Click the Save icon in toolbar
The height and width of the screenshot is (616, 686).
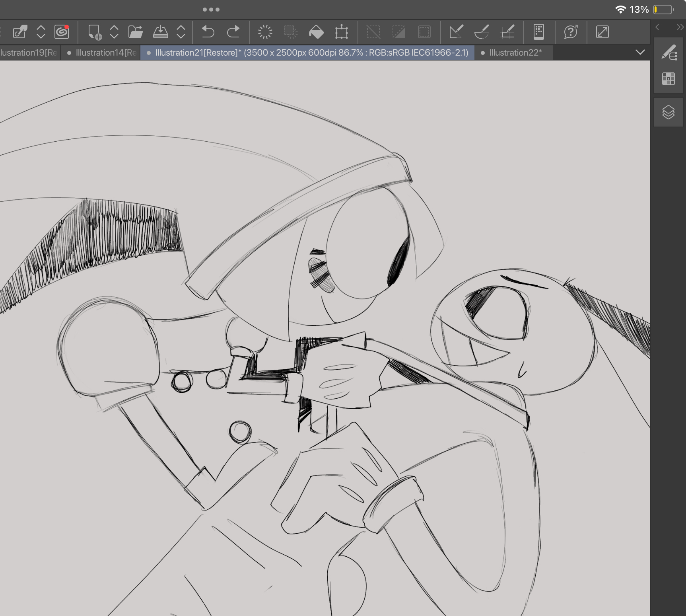(160, 32)
